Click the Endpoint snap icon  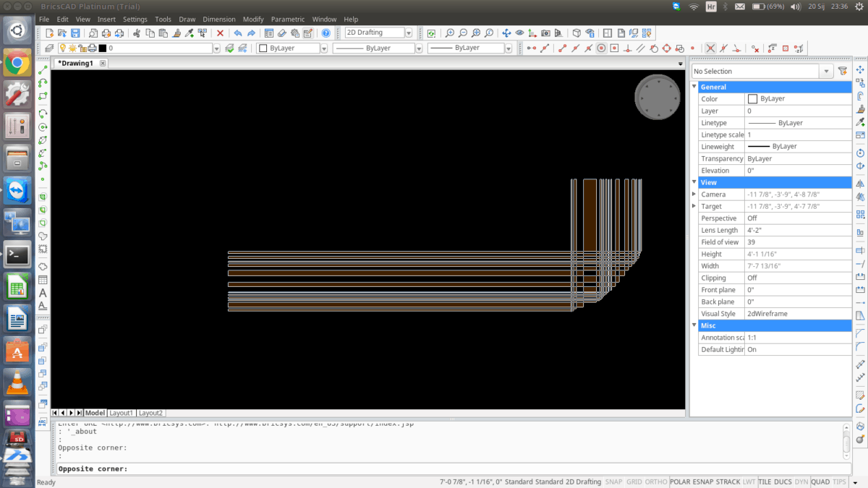click(562, 48)
